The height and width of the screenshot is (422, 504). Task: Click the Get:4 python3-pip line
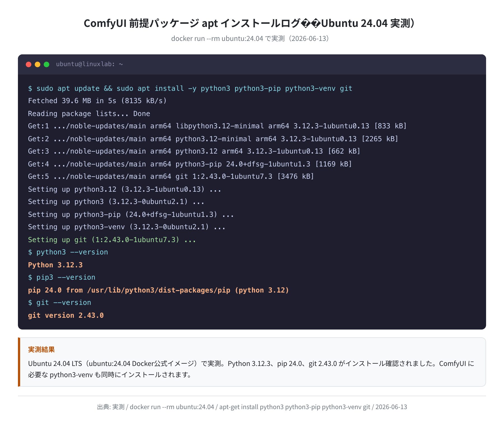click(x=190, y=164)
